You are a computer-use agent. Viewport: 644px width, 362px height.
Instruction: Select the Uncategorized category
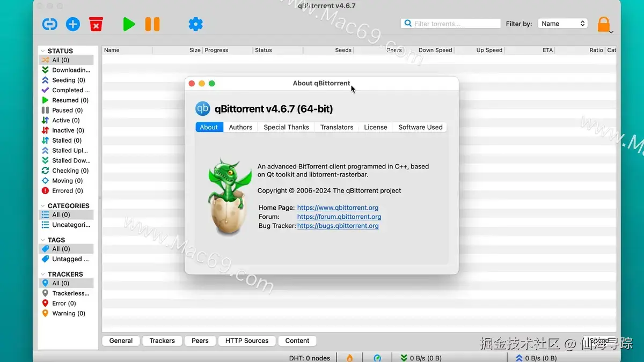point(66,225)
